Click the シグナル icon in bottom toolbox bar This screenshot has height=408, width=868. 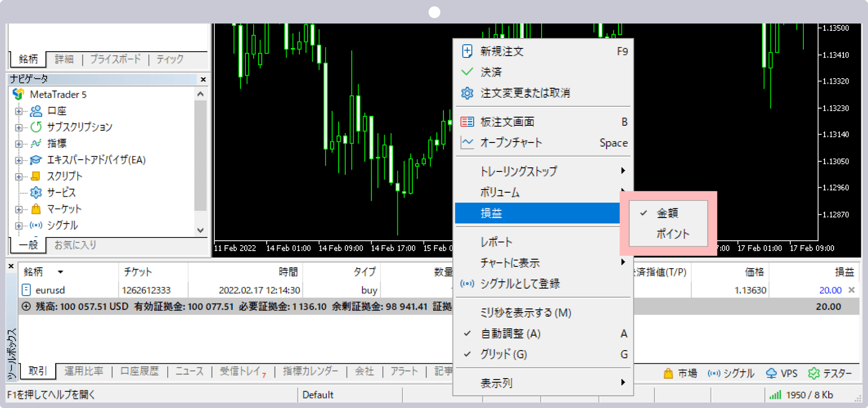714,373
